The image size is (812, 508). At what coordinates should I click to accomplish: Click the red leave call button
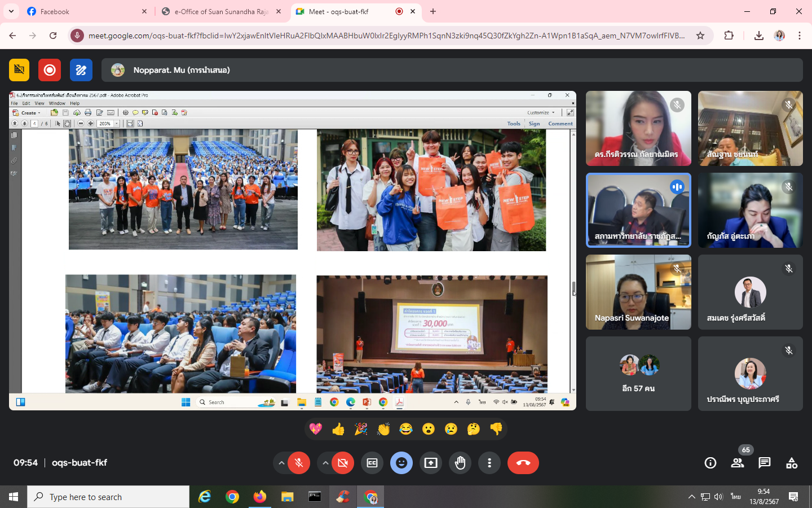point(523,463)
